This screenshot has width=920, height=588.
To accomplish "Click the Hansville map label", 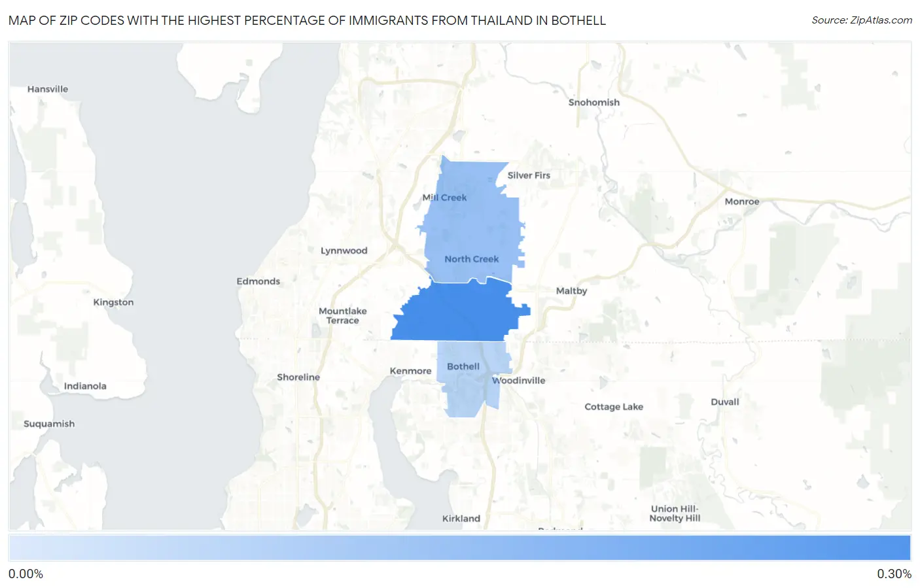I will [48, 89].
